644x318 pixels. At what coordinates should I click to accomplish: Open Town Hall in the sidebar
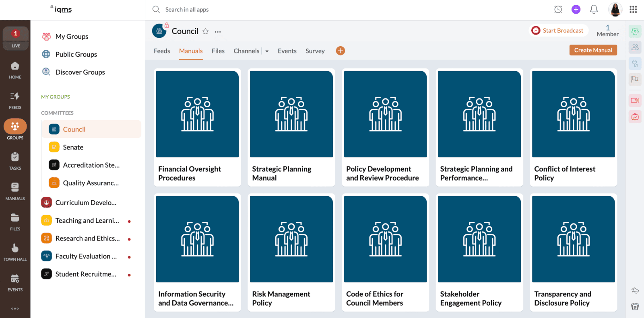tap(15, 252)
